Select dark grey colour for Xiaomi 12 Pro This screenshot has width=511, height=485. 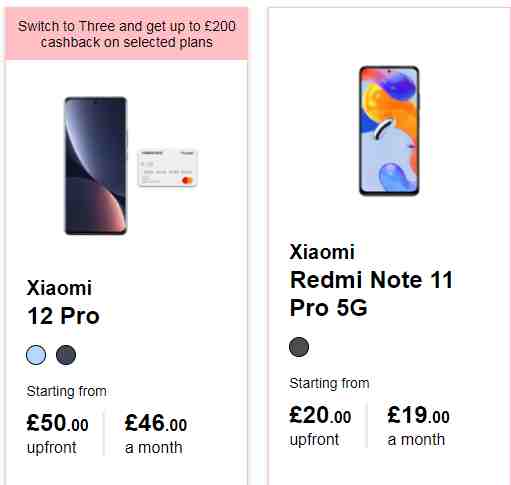[66, 355]
